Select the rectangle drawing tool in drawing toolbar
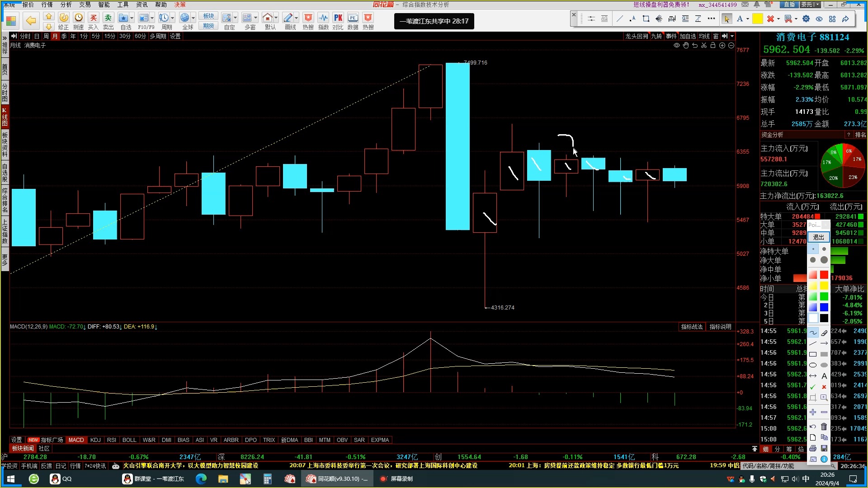 click(x=646, y=19)
